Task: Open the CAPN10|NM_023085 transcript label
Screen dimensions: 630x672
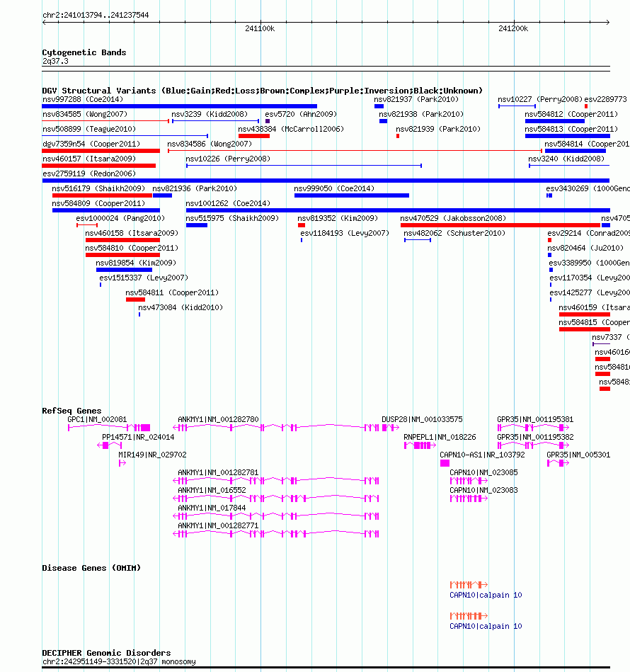Action: coord(483,473)
